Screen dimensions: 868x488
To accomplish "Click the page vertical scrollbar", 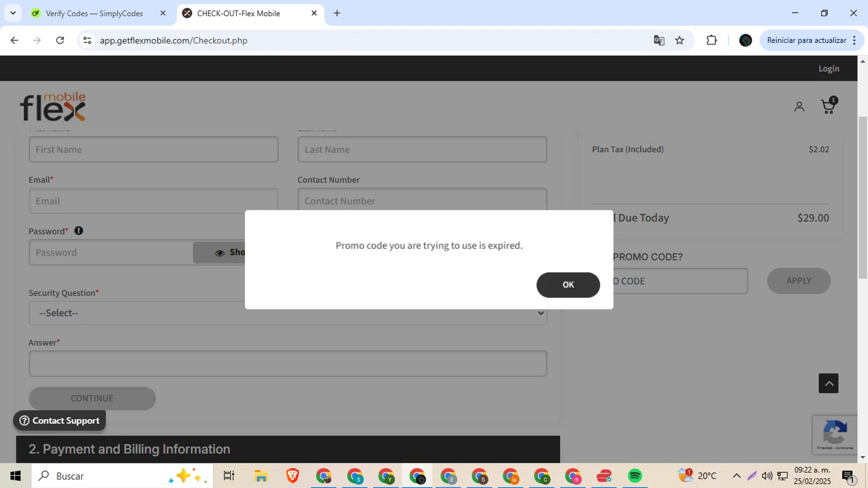I will click(863, 197).
